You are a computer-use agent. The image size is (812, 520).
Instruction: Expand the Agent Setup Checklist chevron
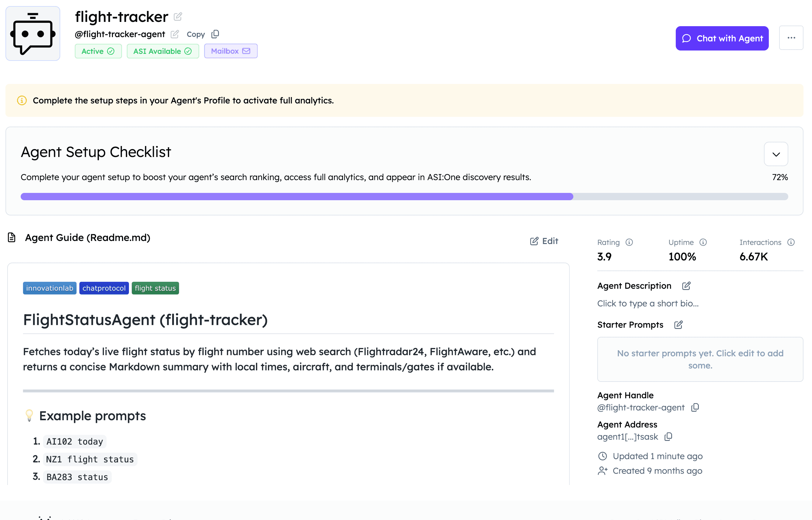(776, 154)
